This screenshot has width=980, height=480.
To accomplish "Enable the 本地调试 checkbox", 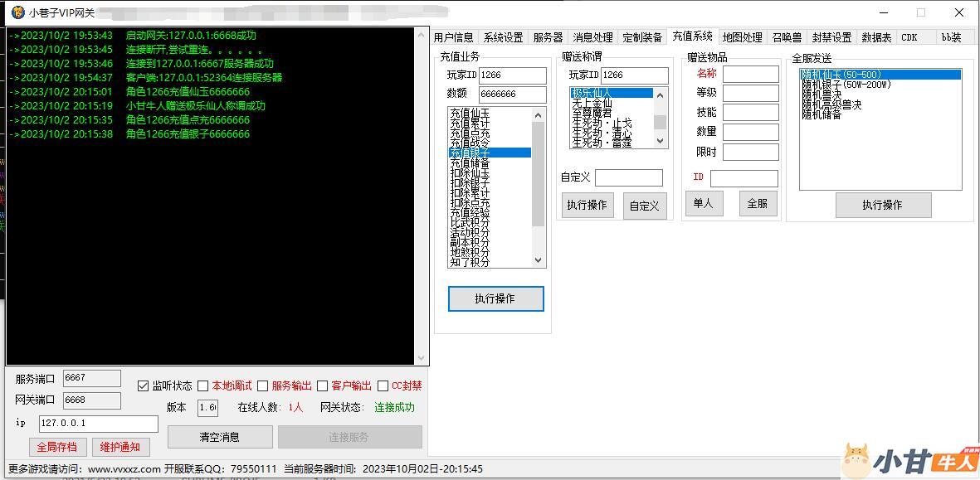I will [203, 385].
